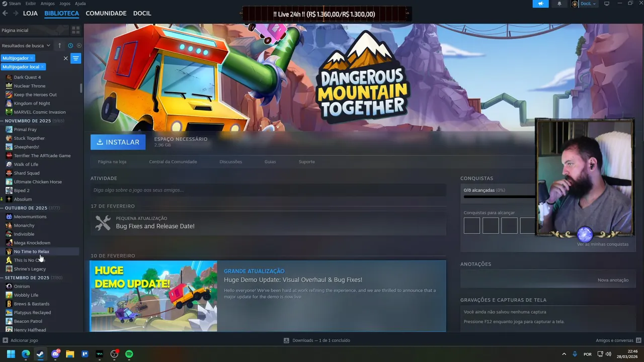The image size is (644, 362).
Task: Toggle the recent activity clock filter
Action: click(x=70, y=46)
